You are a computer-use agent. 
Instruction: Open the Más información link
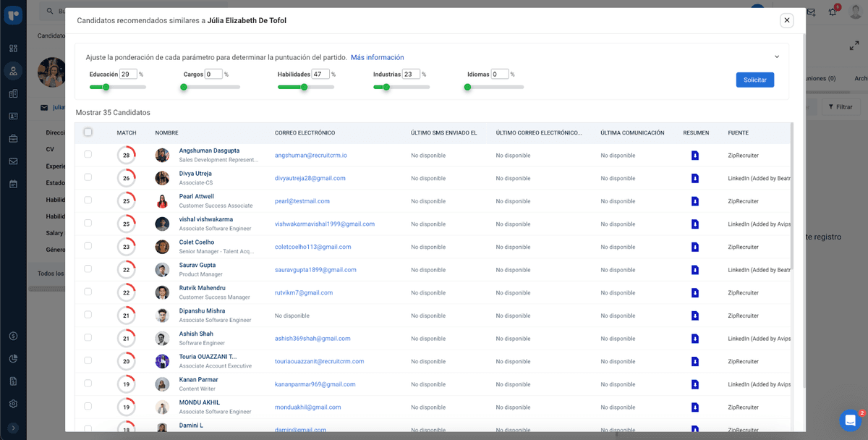pyautogui.click(x=377, y=58)
